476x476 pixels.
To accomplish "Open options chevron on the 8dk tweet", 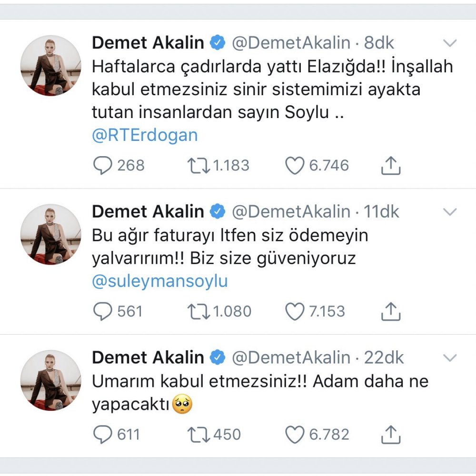I will (450, 43).
